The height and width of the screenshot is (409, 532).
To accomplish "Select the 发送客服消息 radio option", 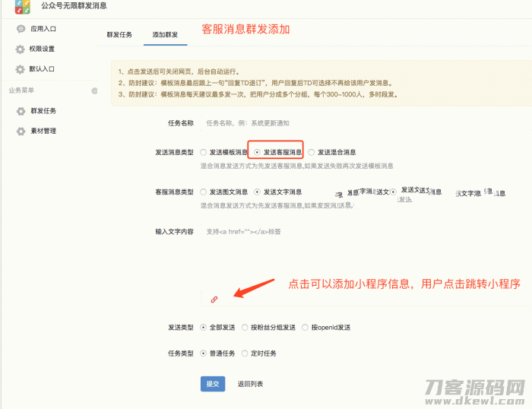I will click(258, 152).
